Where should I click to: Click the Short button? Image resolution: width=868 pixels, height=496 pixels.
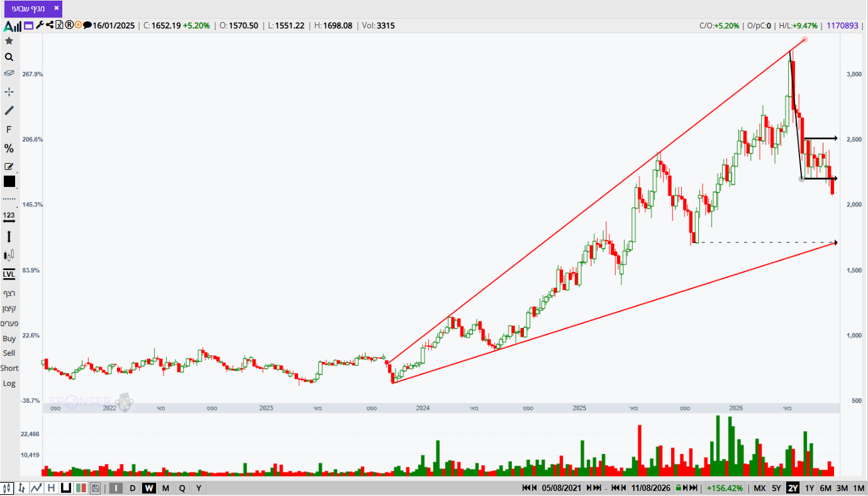click(x=9, y=368)
